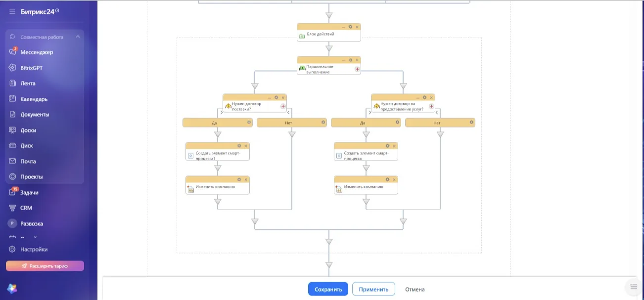Open the CRM section
Viewport: 644px width, 300px height.
pos(26,208)
